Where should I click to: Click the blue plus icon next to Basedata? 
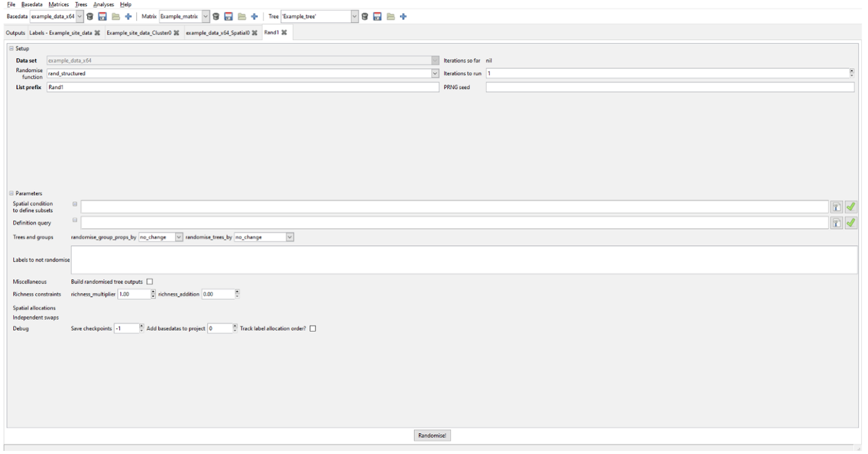pyautogui.click(x=129, y=16)
